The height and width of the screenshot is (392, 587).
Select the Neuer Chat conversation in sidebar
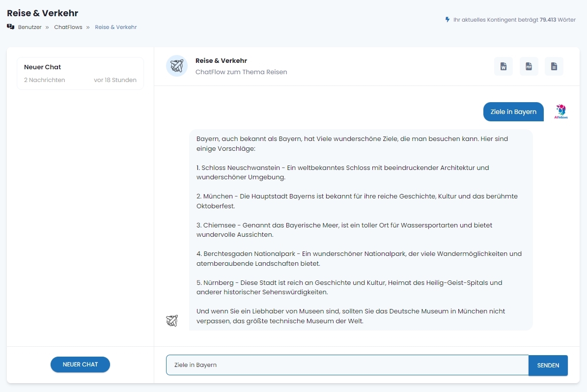80,73
